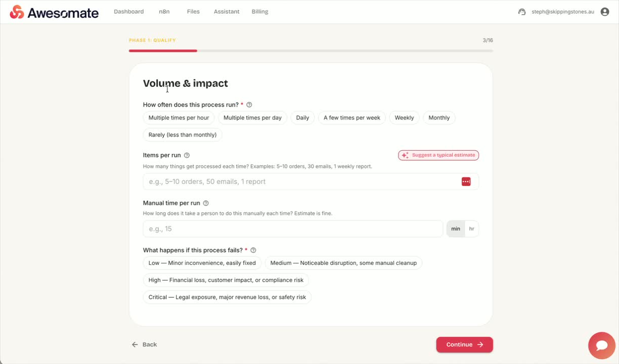Click red dots icon in items field
Image resolution: width=619 pixels, height=364 pixels.
[466, 181]
